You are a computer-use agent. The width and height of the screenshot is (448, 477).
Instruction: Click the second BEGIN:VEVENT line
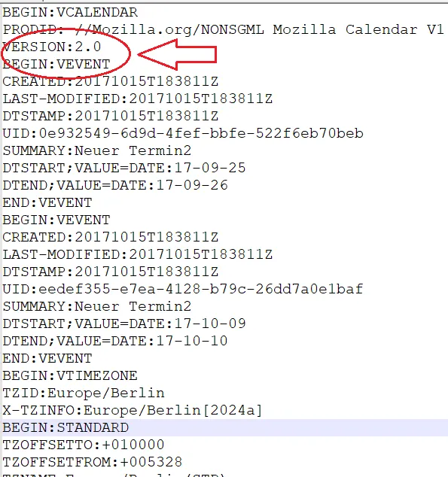pyautogui.click(x=56, y=220)
